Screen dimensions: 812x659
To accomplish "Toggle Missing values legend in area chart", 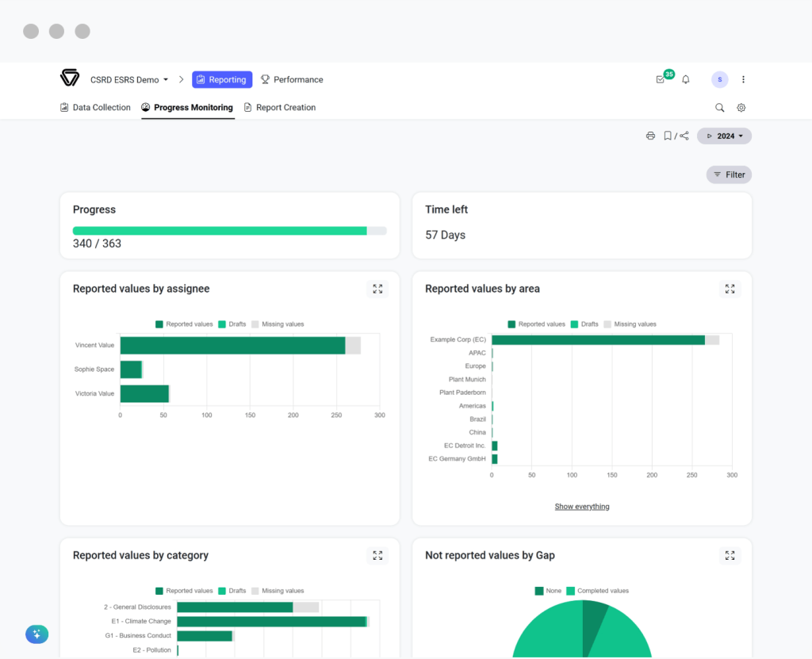I will click(630, 324).
